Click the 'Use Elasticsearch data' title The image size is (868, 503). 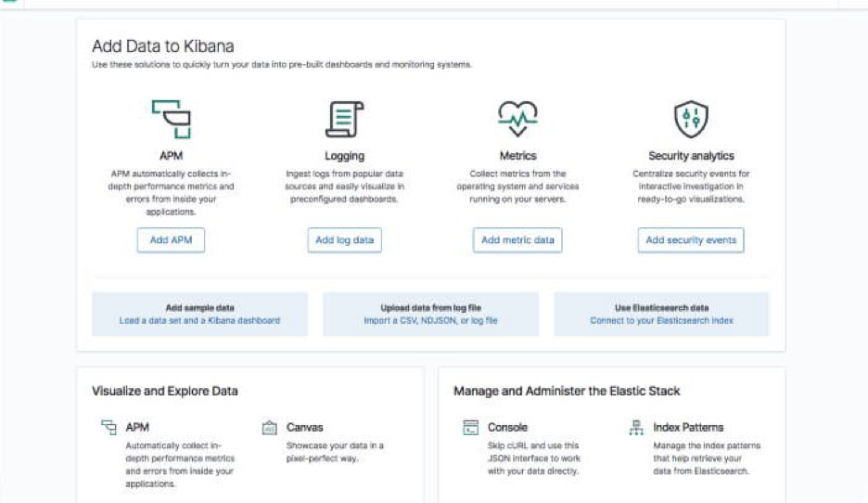661,308
